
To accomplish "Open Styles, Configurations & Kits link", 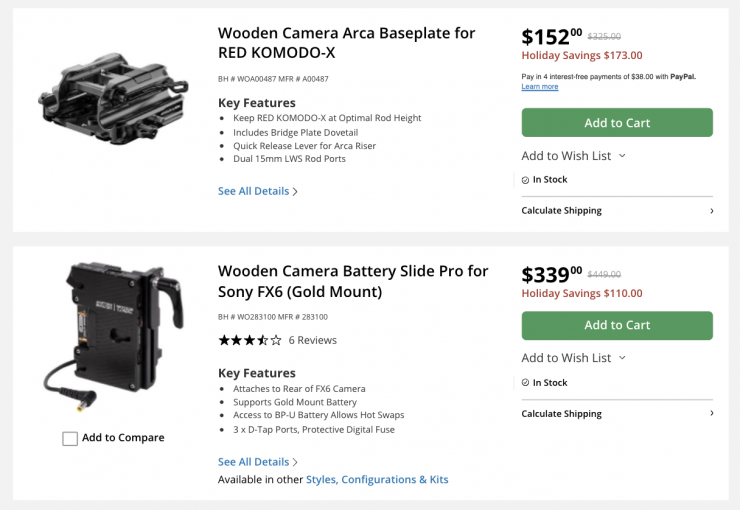I will [x=377, y=480].
